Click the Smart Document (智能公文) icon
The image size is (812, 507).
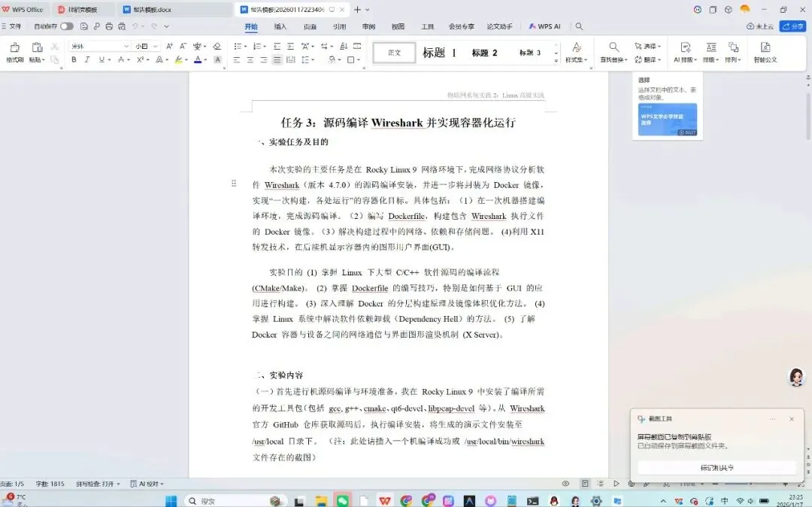coord(765,47)
